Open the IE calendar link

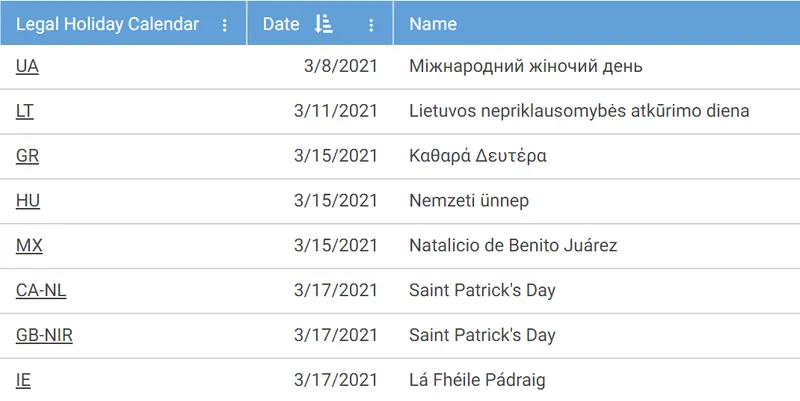[x=23, y=380]
